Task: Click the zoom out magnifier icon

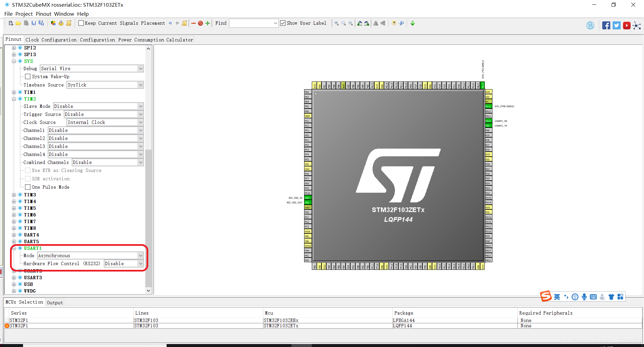Action: click(351, 23)
